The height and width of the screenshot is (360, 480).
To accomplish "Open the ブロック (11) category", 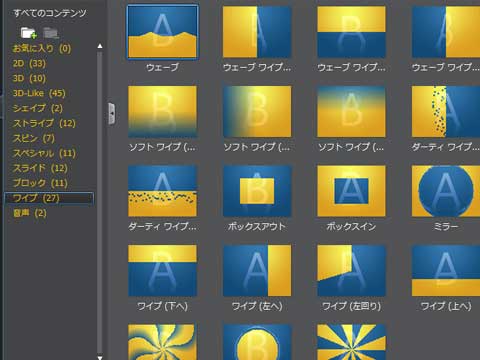I will [x=40, y=183].
